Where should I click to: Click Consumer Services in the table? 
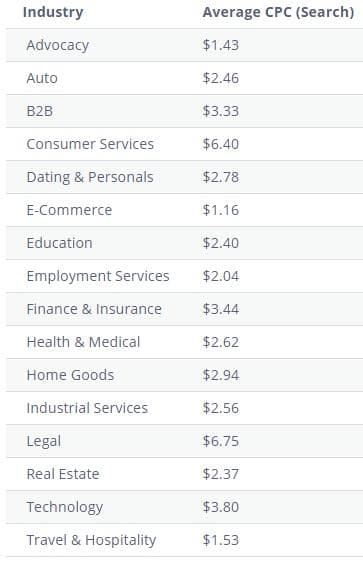tap(90, 144)
